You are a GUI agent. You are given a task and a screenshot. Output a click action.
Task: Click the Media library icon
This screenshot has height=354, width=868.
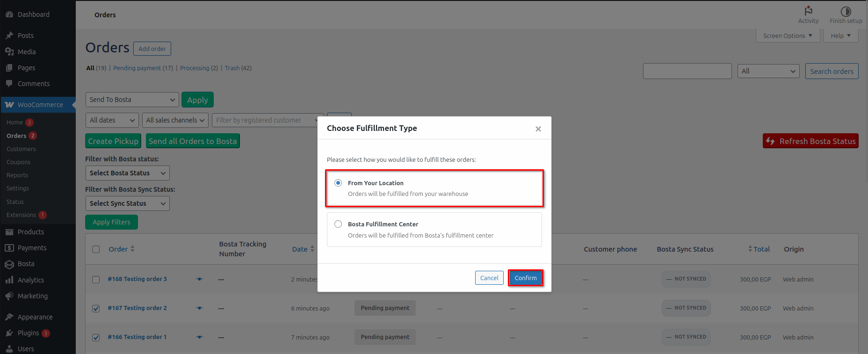coord(9,52)
